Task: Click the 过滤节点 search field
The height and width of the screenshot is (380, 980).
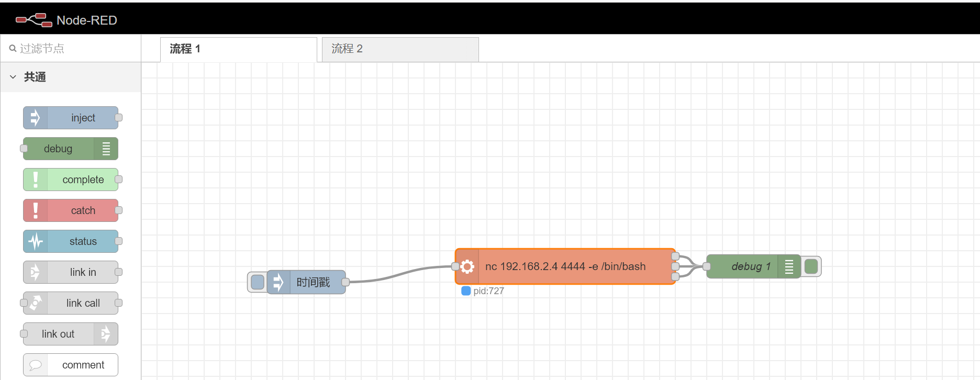Action: (73, 49)
